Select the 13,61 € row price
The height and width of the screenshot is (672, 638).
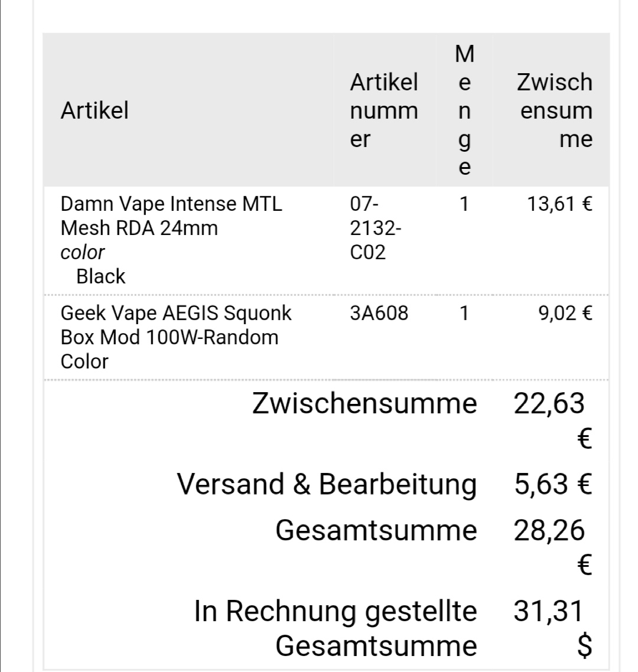[x=559, y=204]
